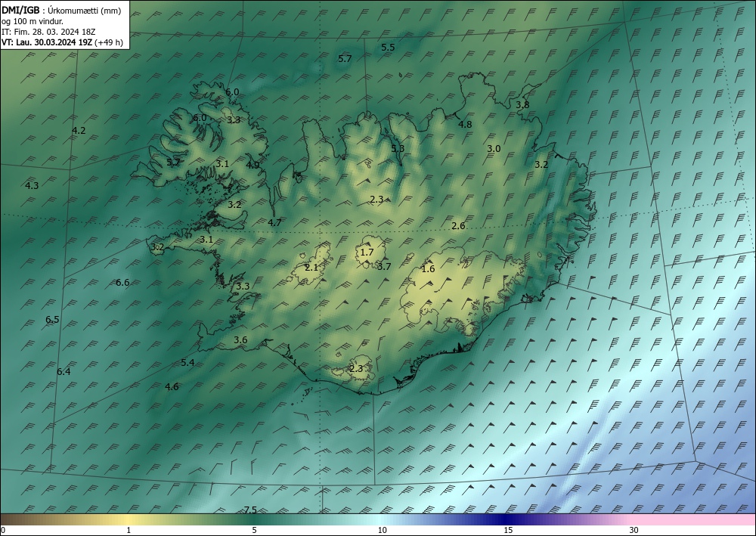Select the 5.4 value off the southwest coast
The width and height of the screenshot is (756, 536).
[x=187, y=362]
